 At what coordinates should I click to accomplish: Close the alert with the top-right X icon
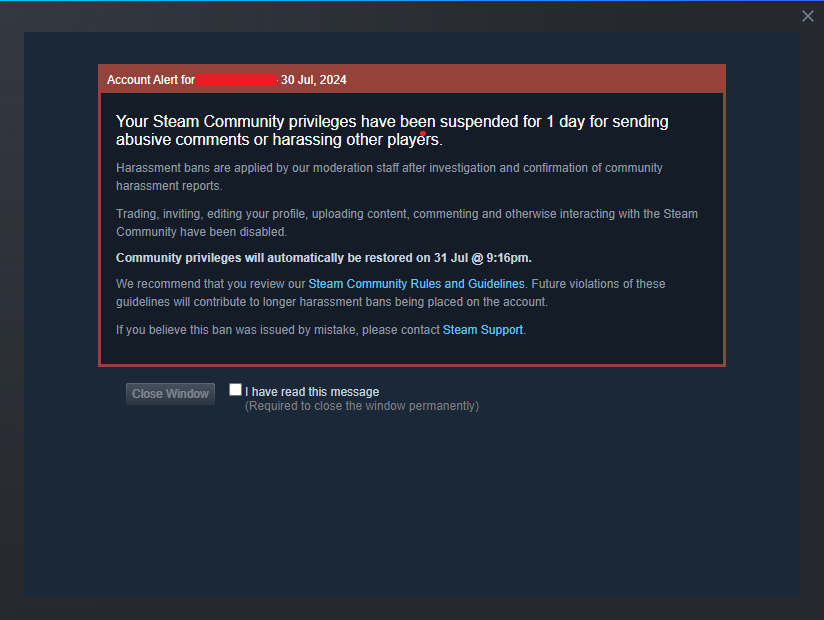tap(808, 16)
